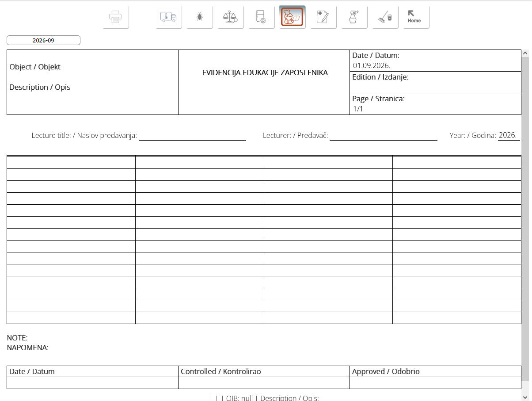Click the Year field showing 2026.
Image resolution: width=532 pixels, height=401 pixels.
pos(509,135)
